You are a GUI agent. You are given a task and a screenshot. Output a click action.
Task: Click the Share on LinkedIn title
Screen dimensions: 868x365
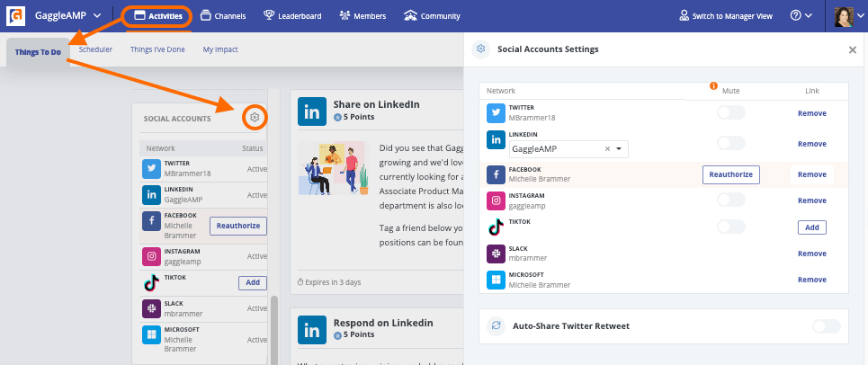(376, 104)
